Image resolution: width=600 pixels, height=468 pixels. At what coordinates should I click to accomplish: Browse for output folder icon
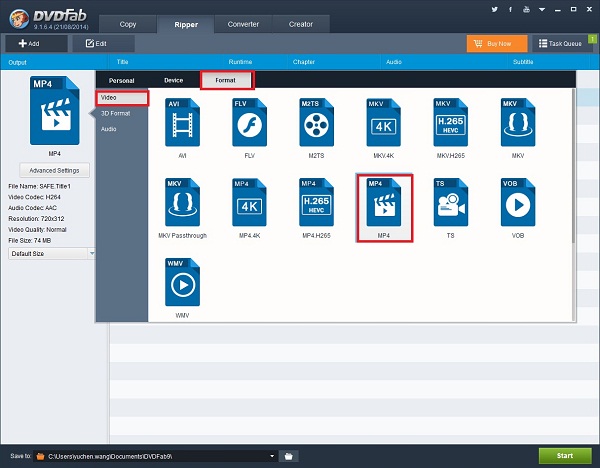289,456
